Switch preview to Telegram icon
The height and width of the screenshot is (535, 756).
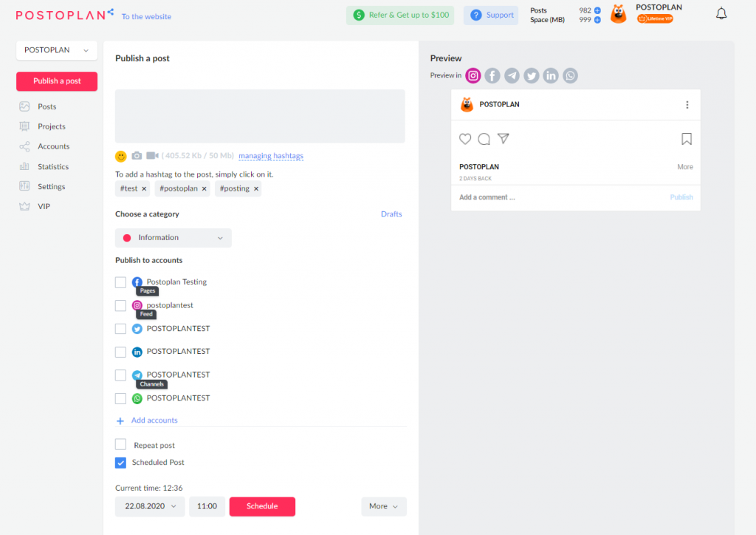pyautogui.click(x=512, y=75)
